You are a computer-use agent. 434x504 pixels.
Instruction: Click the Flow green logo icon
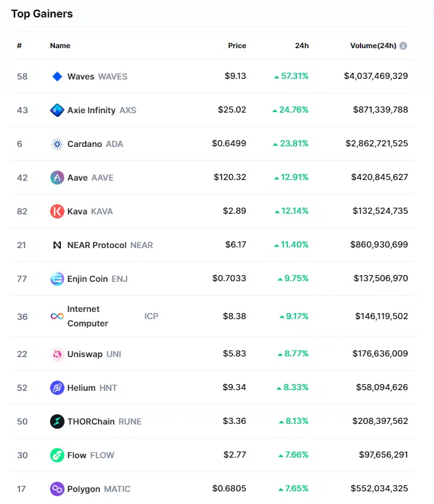pyautogui.click(x=57, y=455)
